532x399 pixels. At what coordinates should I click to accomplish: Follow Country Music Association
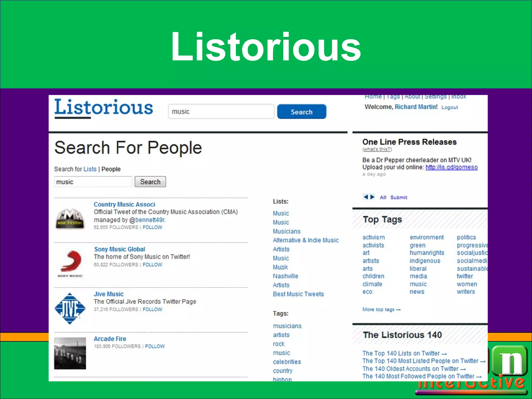point(152,227)
